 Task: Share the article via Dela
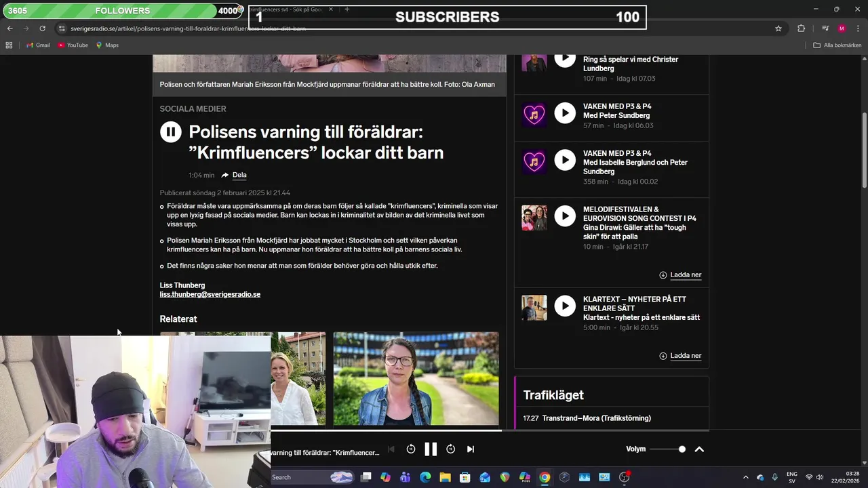(x=234, y=175)
